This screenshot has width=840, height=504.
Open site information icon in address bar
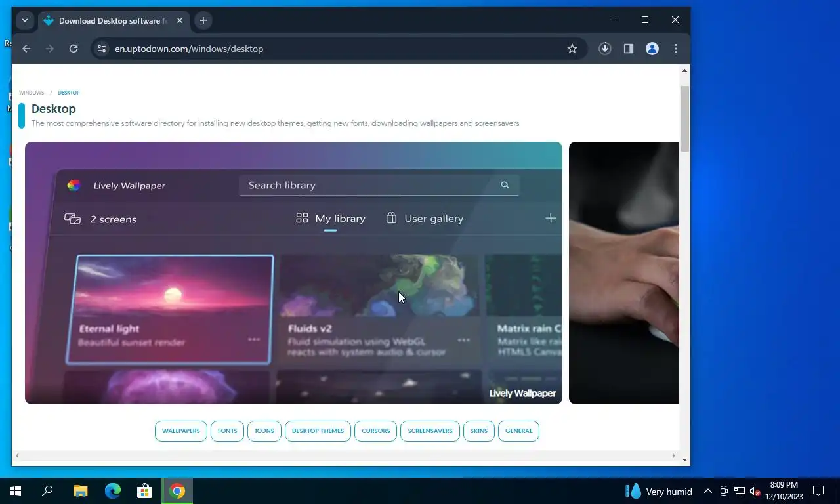[101, 49]
